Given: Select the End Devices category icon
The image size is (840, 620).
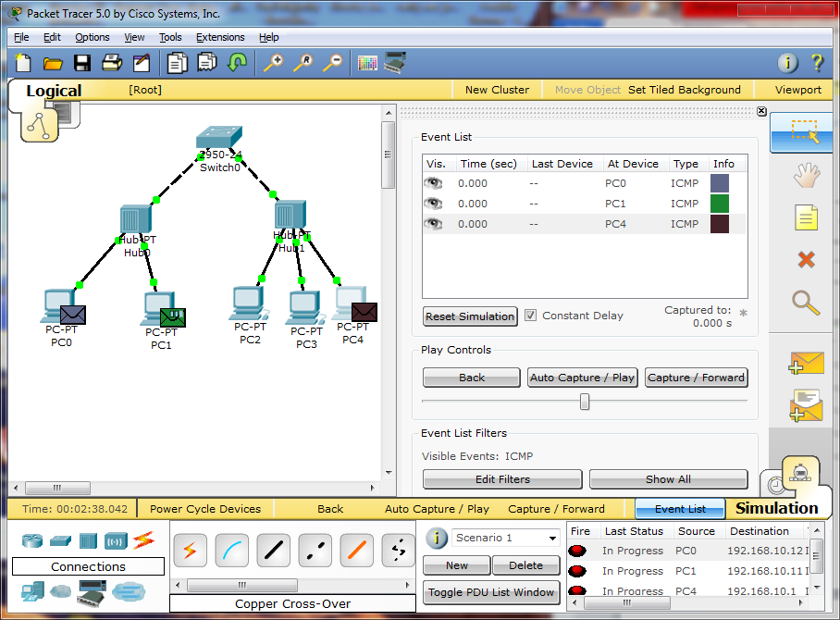Looking at the screenshot, I should coord(32,591).
